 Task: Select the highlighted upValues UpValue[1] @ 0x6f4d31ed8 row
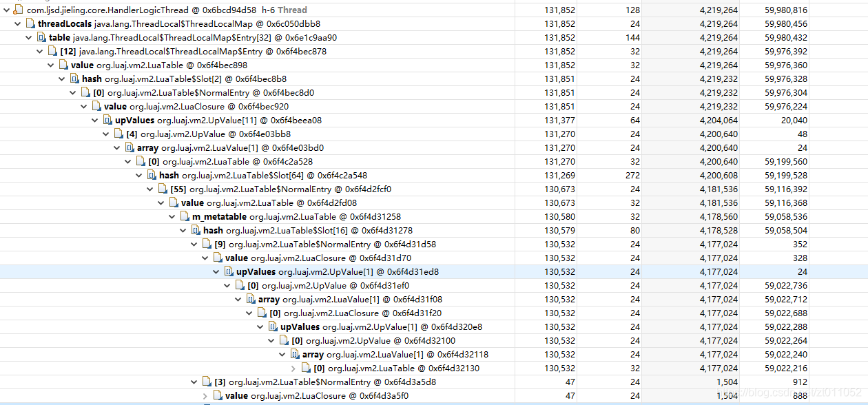pos(434,272)
